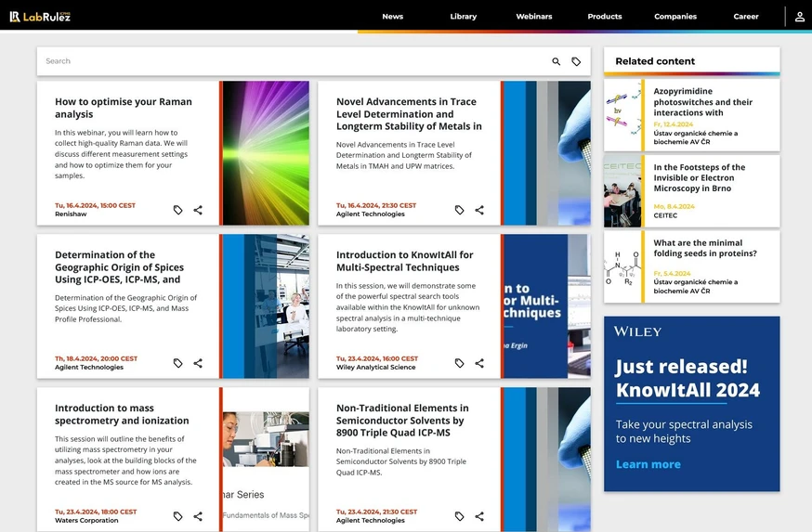Click the folding seeds chemical structure thumbnail
This screenshot has width=812, height=532.
coord(622,266)
